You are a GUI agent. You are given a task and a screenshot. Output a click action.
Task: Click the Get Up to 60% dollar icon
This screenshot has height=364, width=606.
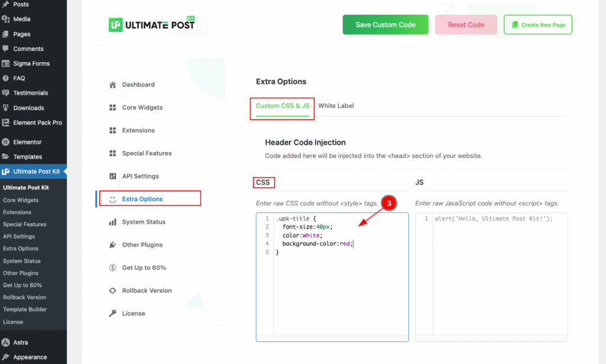pos(112,268)
